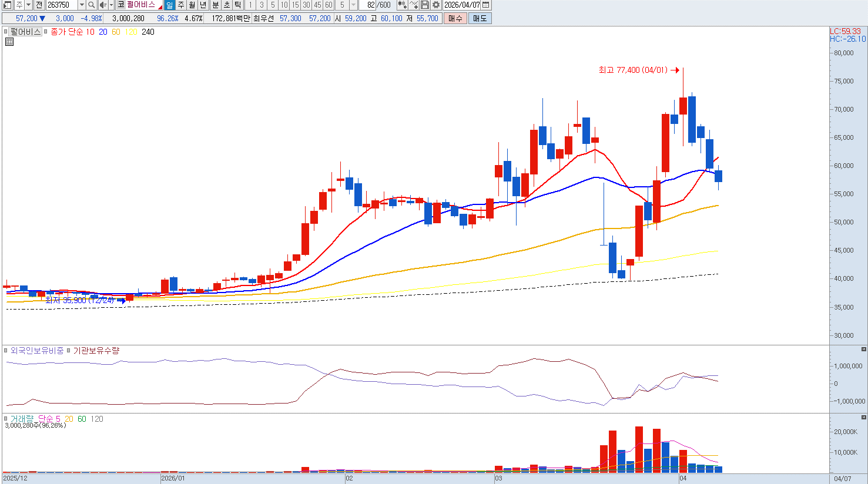Click the line tool icon beside the save icon
The width and height of the screenshot is (868, 484).
tap(414, 5)
